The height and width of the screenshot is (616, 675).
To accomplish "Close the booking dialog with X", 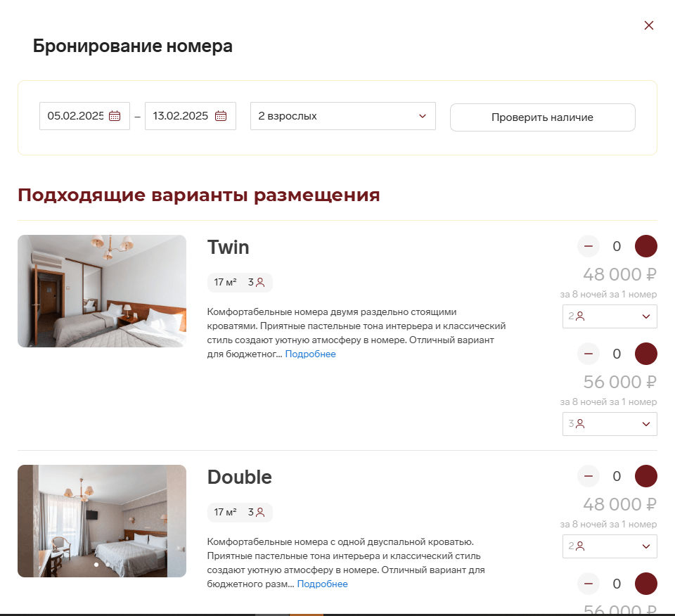I will tap(649, 25).
